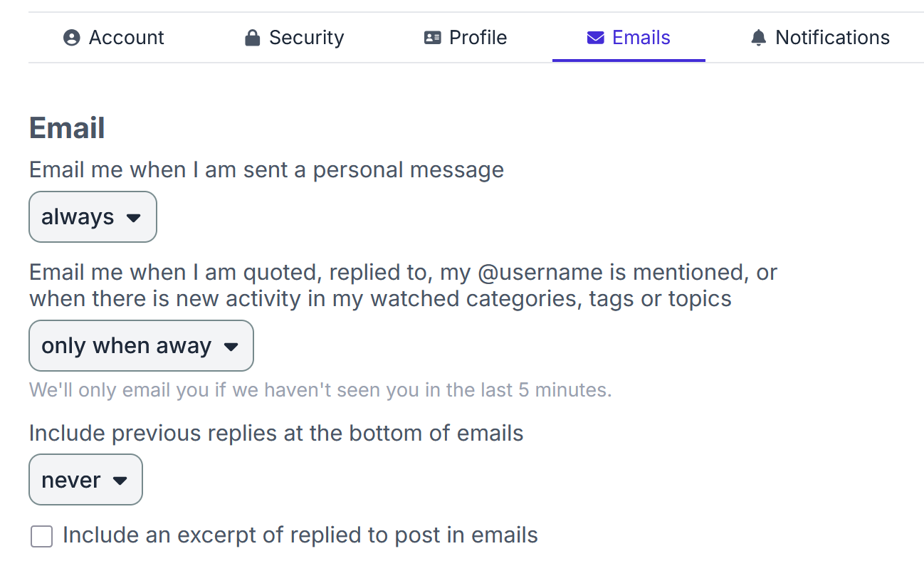Click the ID card icon beside Profile
This screenshot has height=561, width=924.
point(432,38)
